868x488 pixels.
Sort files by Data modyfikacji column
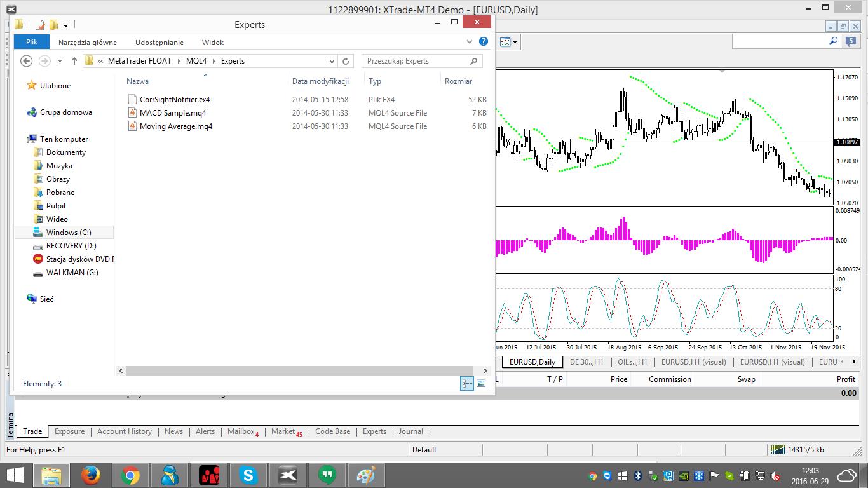point(320,81)
